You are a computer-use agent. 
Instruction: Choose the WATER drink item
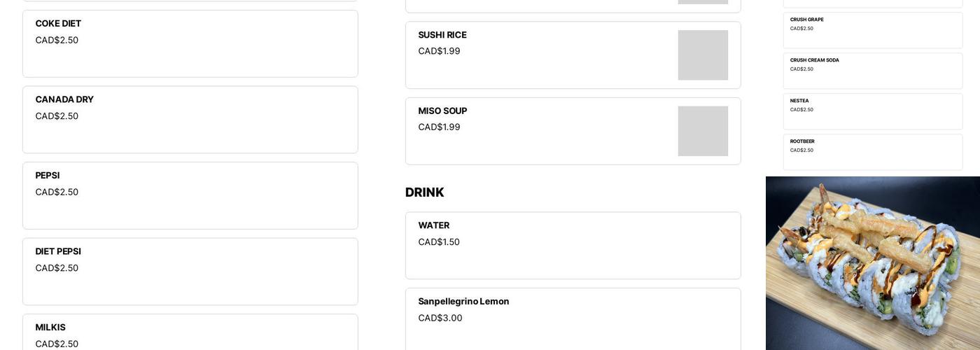573,245
